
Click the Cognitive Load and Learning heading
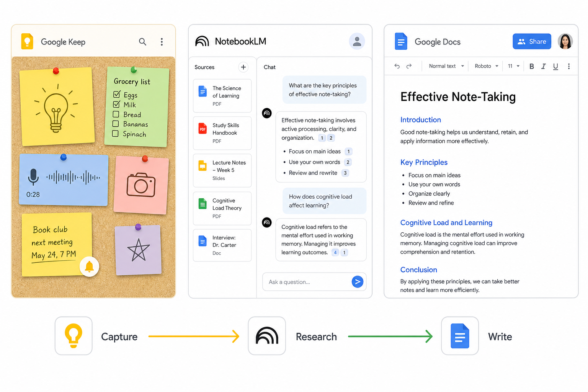[446, 223]
